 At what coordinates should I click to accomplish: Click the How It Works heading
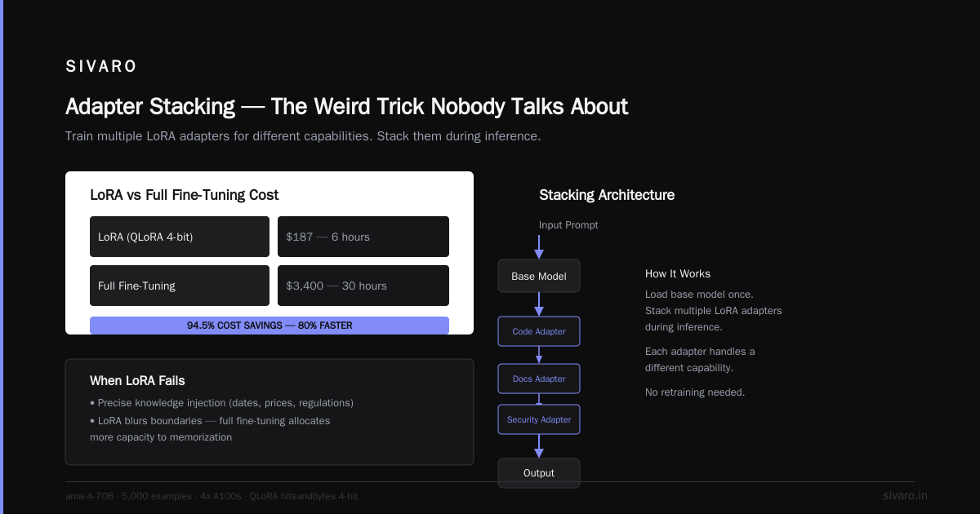pyautogui.click(x=678, y=273)
